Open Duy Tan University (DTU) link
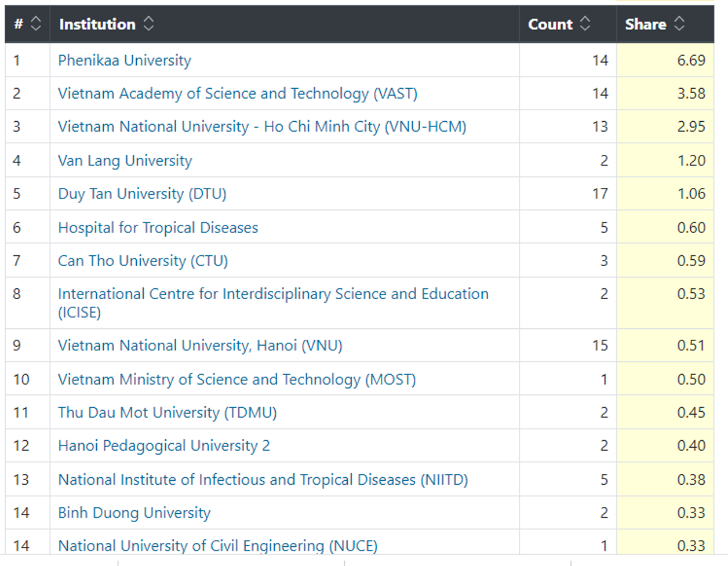The height and width of the screenshot is (566, 728). pyautogui.click(x=142, y=194)
